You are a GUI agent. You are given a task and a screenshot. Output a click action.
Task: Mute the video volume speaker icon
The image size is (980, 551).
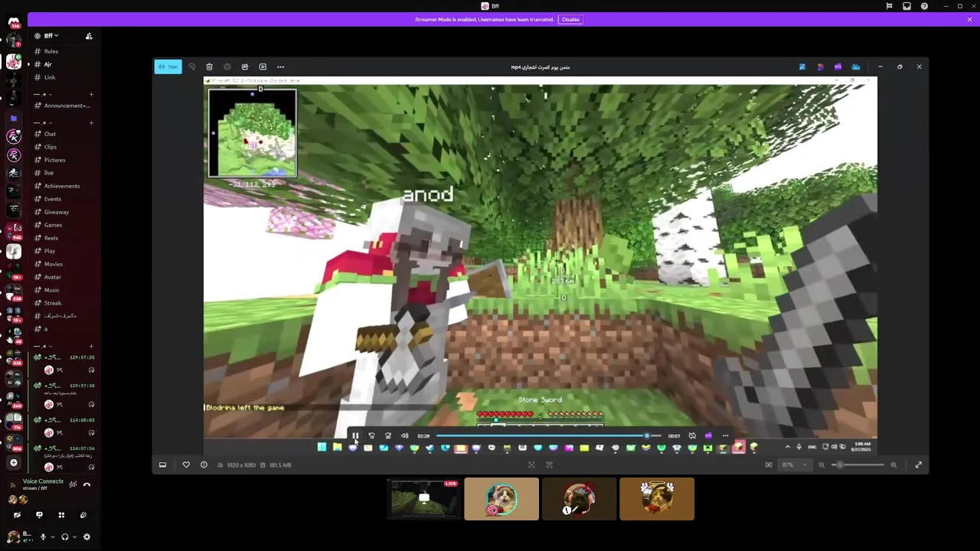[404, 435]
